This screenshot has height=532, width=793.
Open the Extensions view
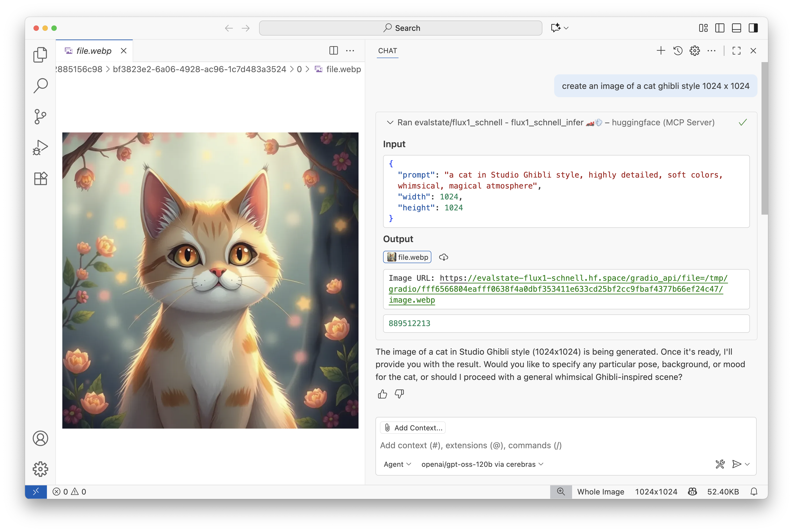click(40, 178)
